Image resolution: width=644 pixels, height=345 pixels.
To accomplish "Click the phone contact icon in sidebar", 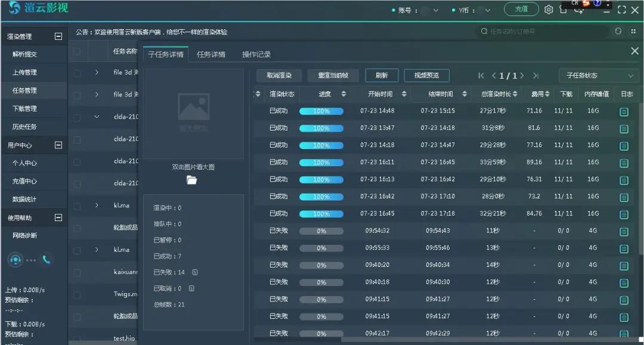I will coord(47,259).
